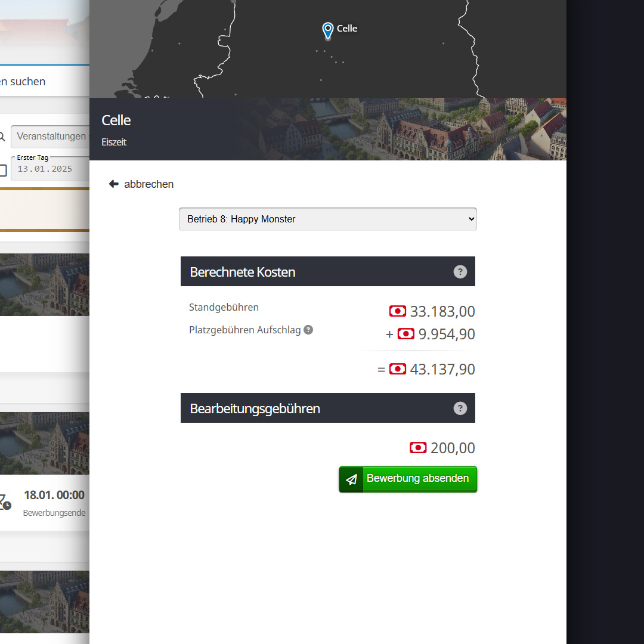Toggle the checkbox beside Erster Tag

coord(2,170)
